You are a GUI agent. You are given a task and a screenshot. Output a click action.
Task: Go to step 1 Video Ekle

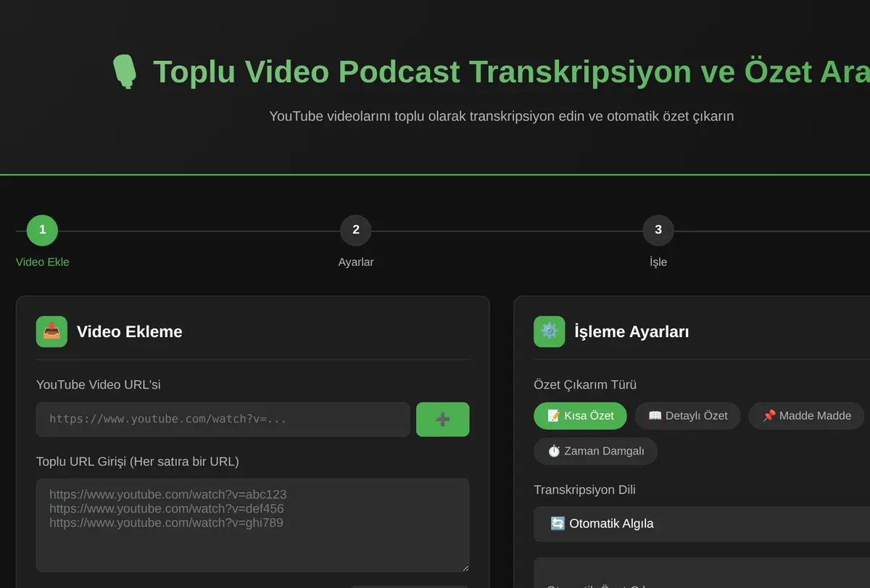(x=42, y=231)
